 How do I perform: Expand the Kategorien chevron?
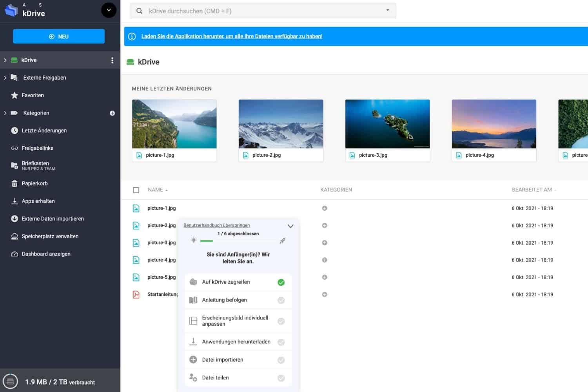pyautogui.click(x=5, y=113)
